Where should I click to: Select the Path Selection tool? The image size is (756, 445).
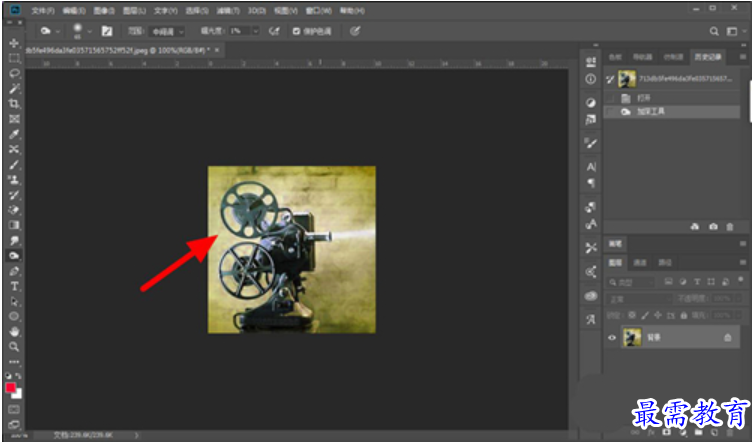click(14, 301)
